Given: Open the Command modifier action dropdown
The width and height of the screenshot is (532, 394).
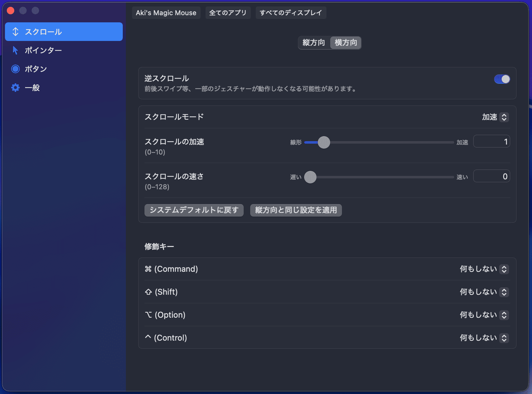Looking at the screenshot, I should tap(484, 269).
